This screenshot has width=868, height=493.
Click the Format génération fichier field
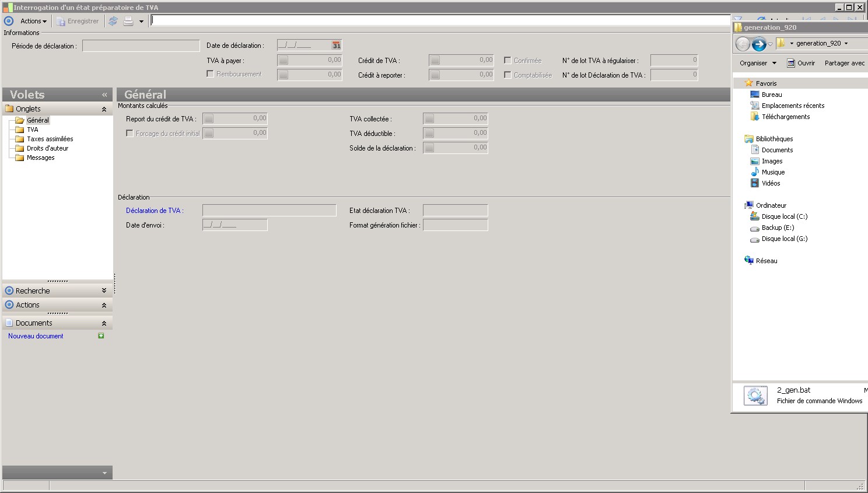coord(456,225)
